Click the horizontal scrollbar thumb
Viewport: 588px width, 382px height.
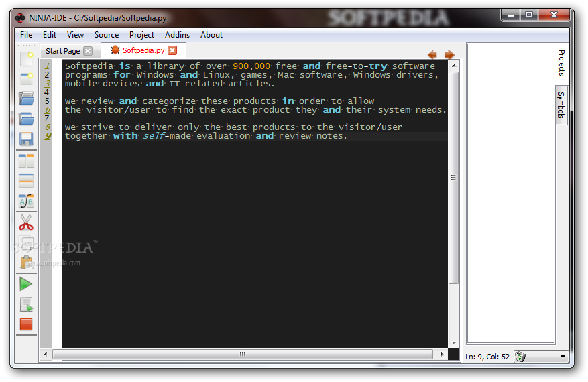click(x=243, y=354)
